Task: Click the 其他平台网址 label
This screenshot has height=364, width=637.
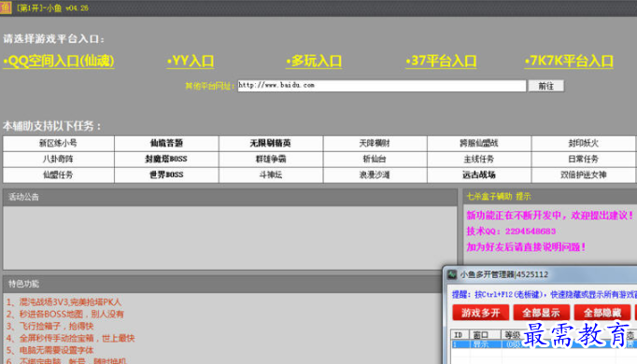Action: [209, 86]
